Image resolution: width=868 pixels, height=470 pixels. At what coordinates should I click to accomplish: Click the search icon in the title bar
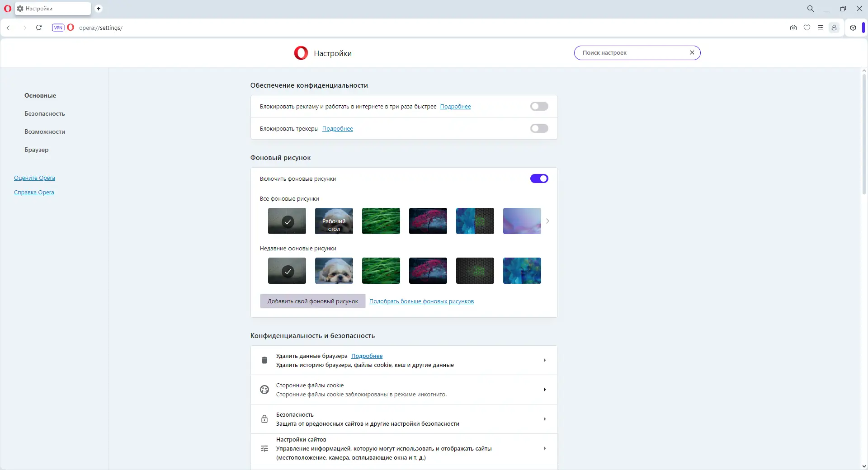coord(810,9)
